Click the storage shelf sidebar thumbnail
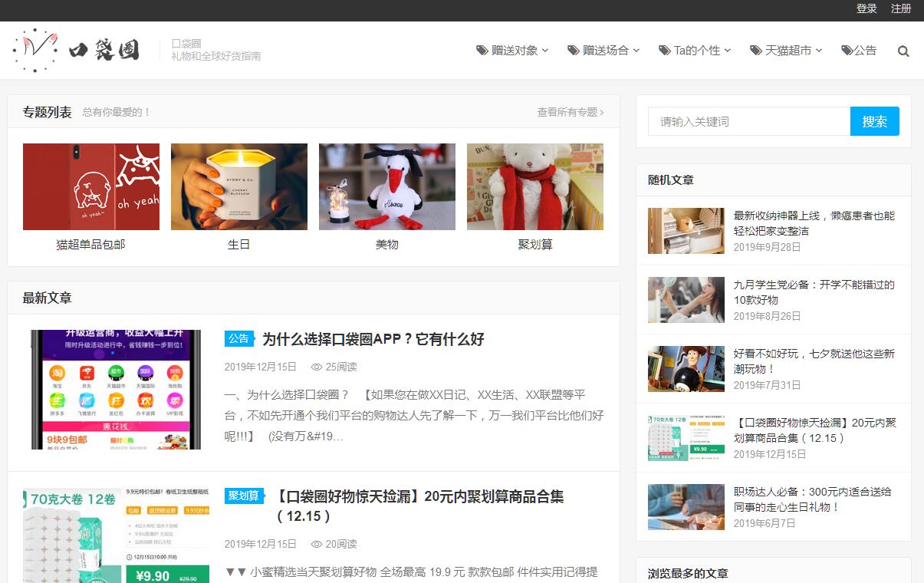Image resolution: width=924 pixels, height=583 pixels. (x=686, y=231)
